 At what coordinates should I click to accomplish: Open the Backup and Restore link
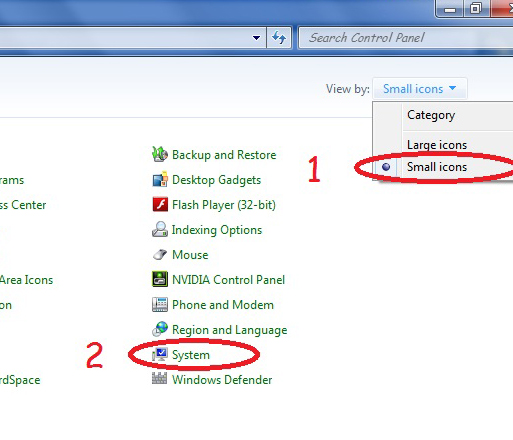pyautogui.click(x=224, y=155)
